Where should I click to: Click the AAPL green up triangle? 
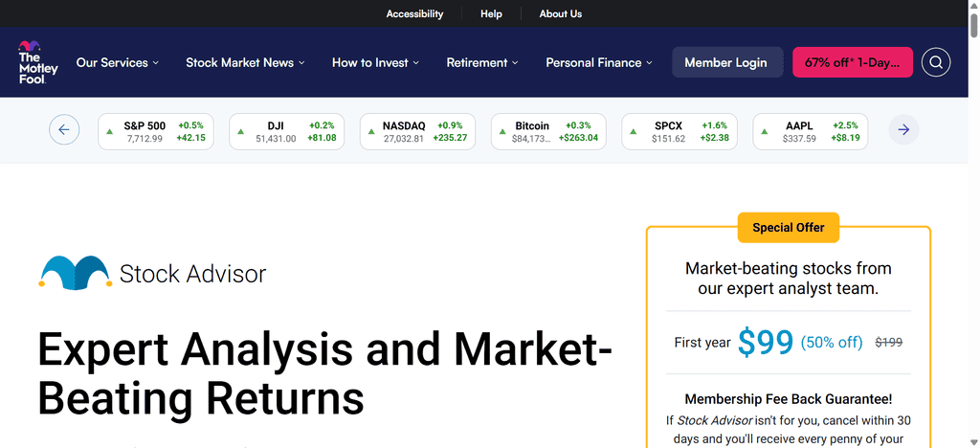(x=765, y=132)
